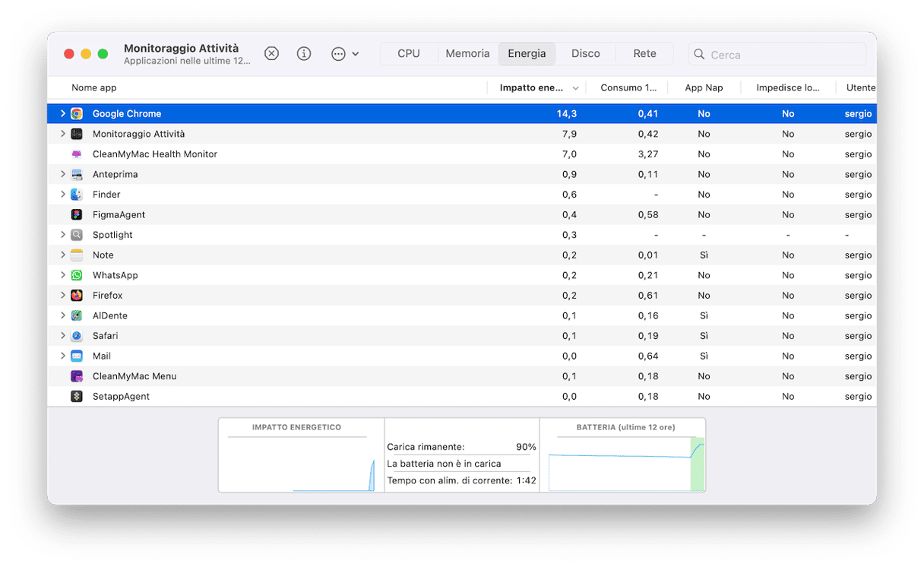This screenshot has width=924, height=567.
Task: Sort by App Nap column header
Action: [704, 88]
